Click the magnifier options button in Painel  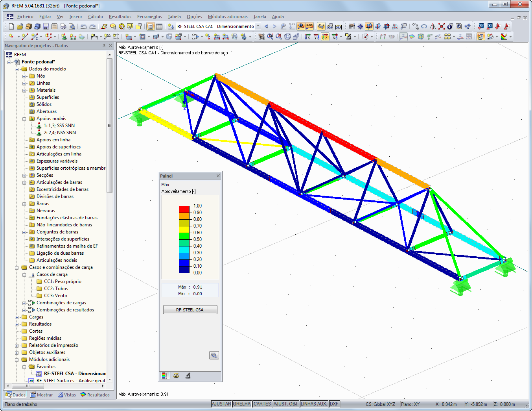[214, 355]
